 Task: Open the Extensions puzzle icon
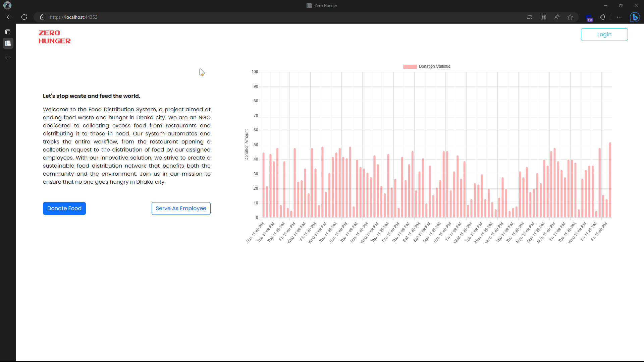point(603,17)
